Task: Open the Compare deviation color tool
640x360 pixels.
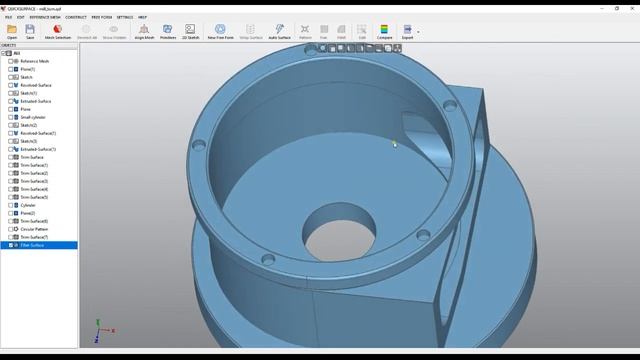Action: (x=384, y=29)
